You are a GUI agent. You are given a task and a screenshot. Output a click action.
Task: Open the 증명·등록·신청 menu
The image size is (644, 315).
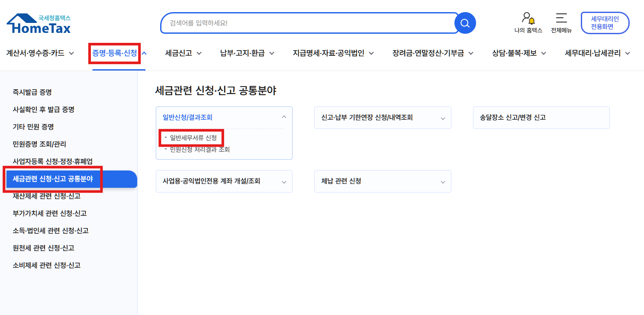115,53
